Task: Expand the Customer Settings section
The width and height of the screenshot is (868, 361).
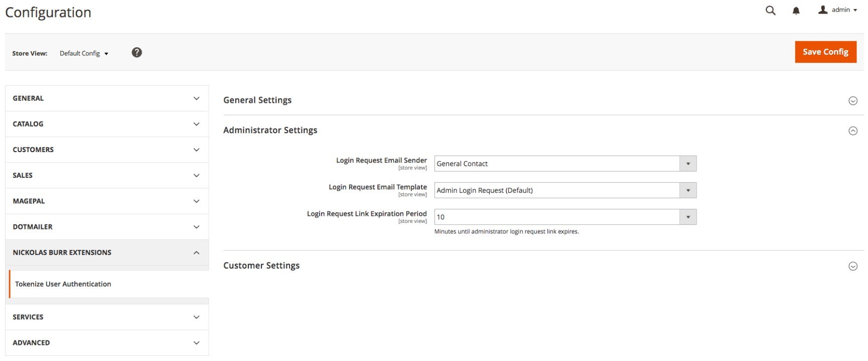Action: (x=543, y=266)
